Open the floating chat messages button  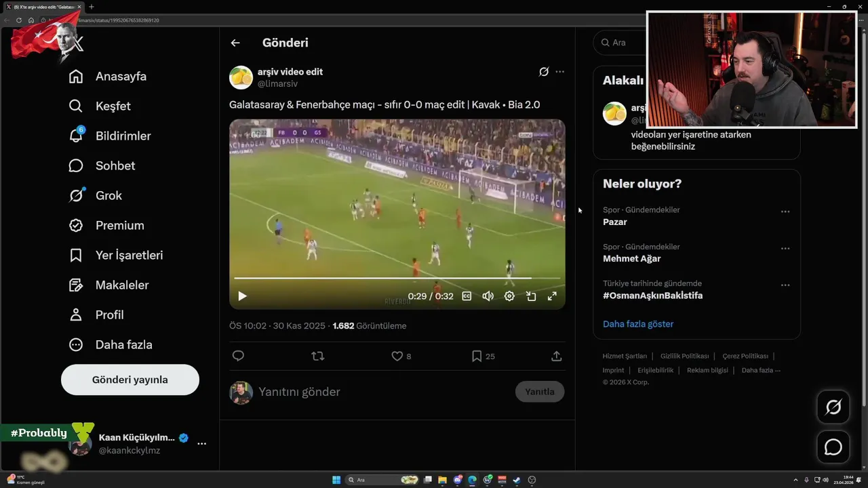coord(833,447)
